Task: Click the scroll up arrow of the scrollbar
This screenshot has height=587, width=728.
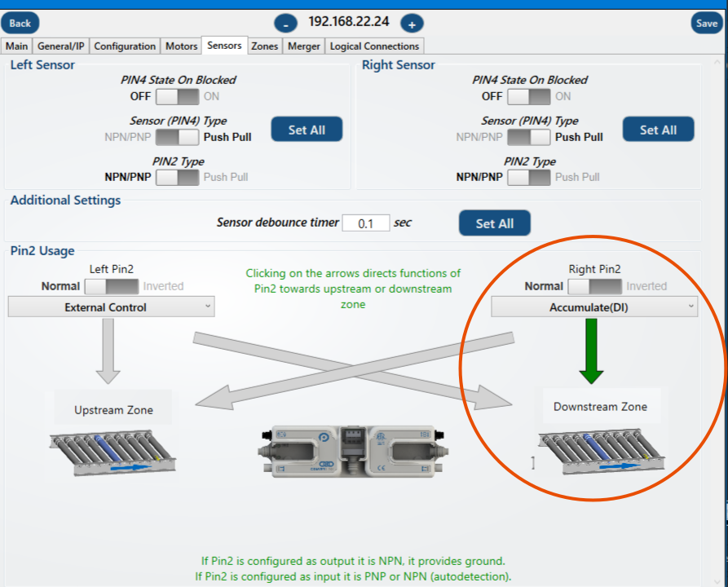Action: [x=717, y=62]
